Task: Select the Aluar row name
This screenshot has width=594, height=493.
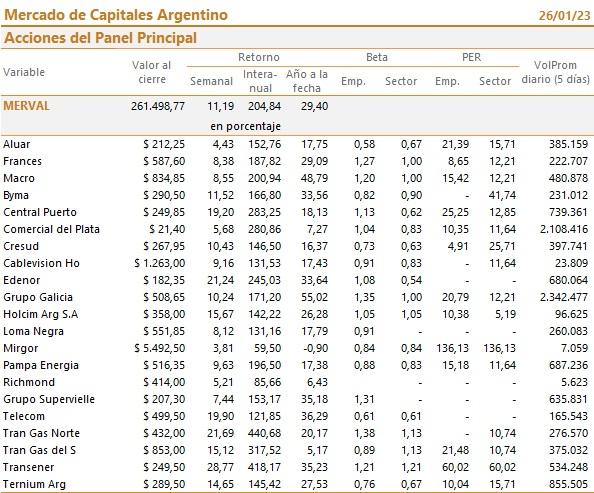Action: 17,144
